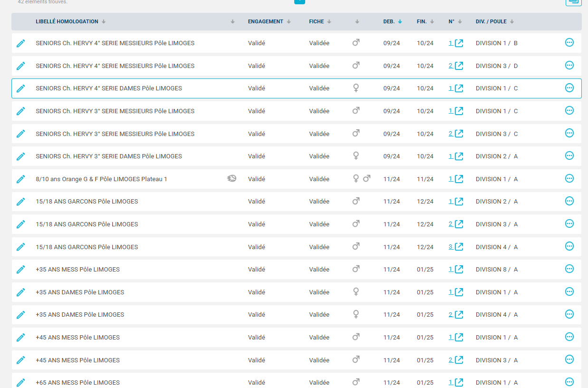Show more actions for +35 ANS MESS row
588x388 pixels.
tap(569, 269)
